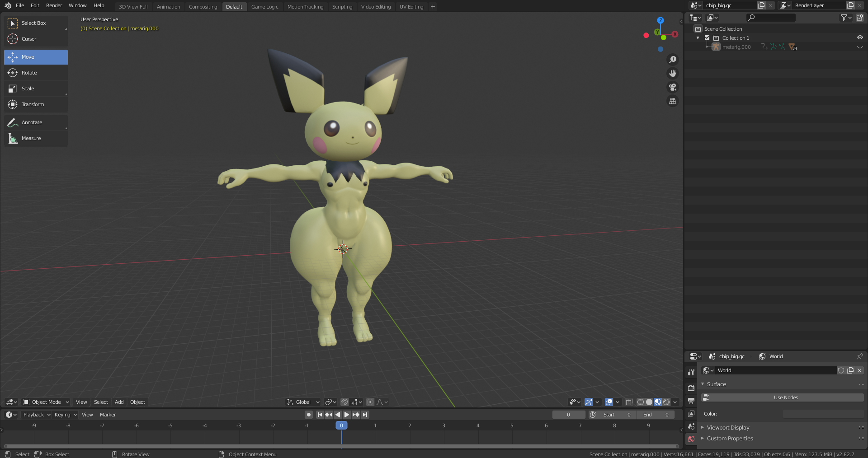Open the shading options dropdown arrow

pos(675,402)
